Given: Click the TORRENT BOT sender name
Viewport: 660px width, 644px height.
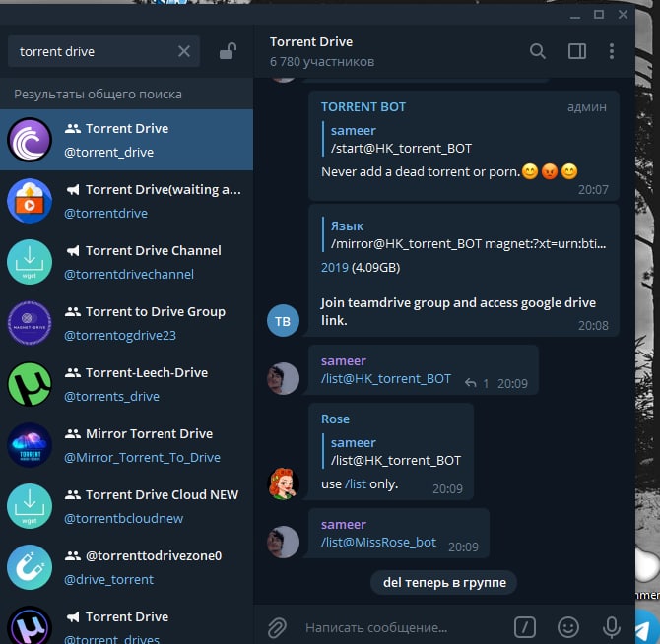Looking at the screenshot, I should point(363,107).
